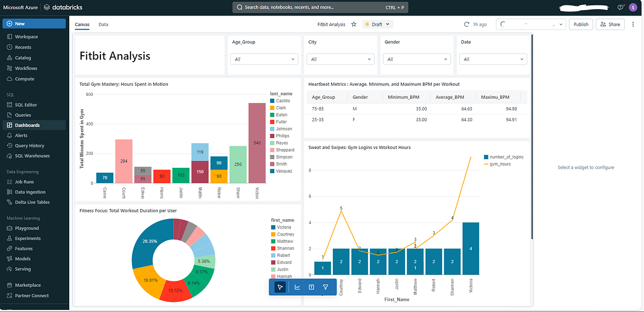Open SQL Editor from the sidebar

coord(24,105)
